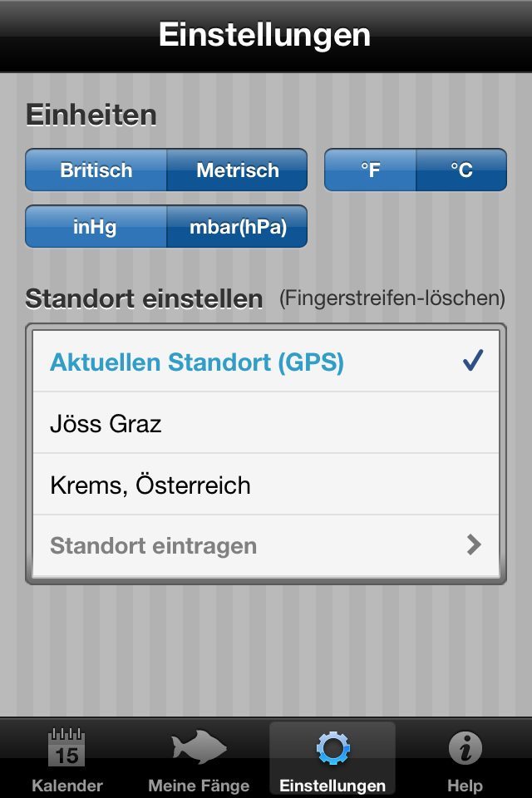Tap the gear icon for Einstellungen
This screenshot has height=798, width=532.
332,748
